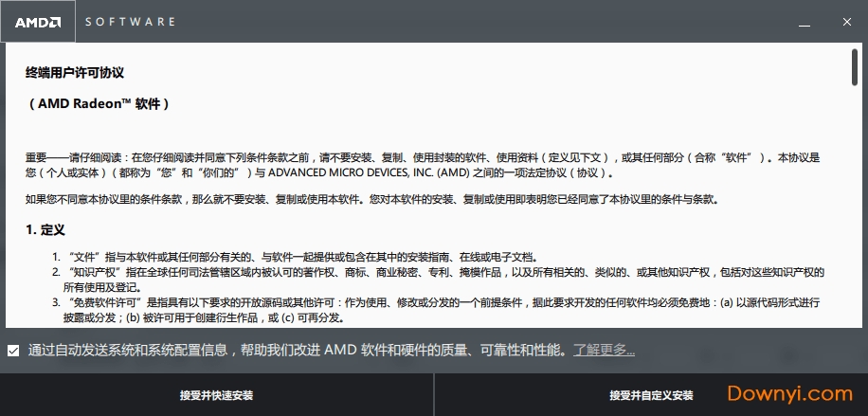Click the “免费软件许可” definition list item
Viewport: 868px width, 416px height.
[436, 310]
